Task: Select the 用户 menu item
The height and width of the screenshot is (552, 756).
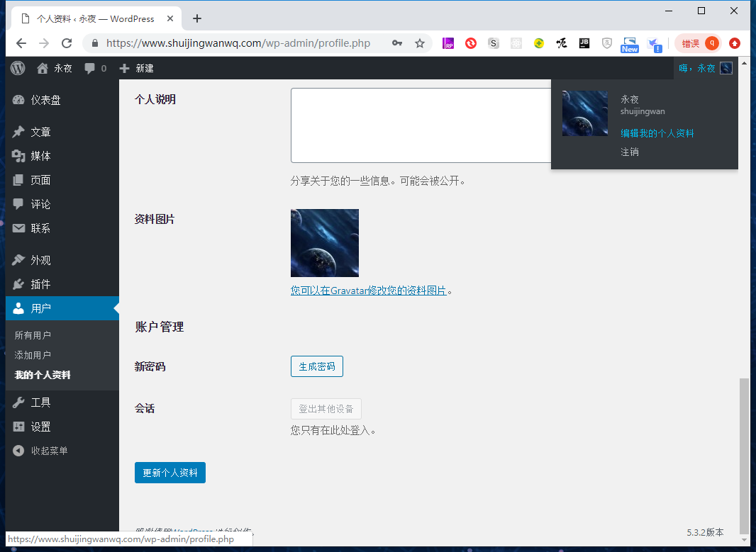Action: tap(62, 308)
